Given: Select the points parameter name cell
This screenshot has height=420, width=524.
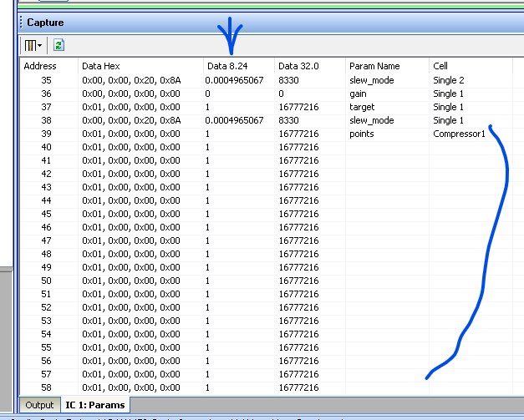Looking at the screenshot, I should pyautogui.click(x=362, y=134).
